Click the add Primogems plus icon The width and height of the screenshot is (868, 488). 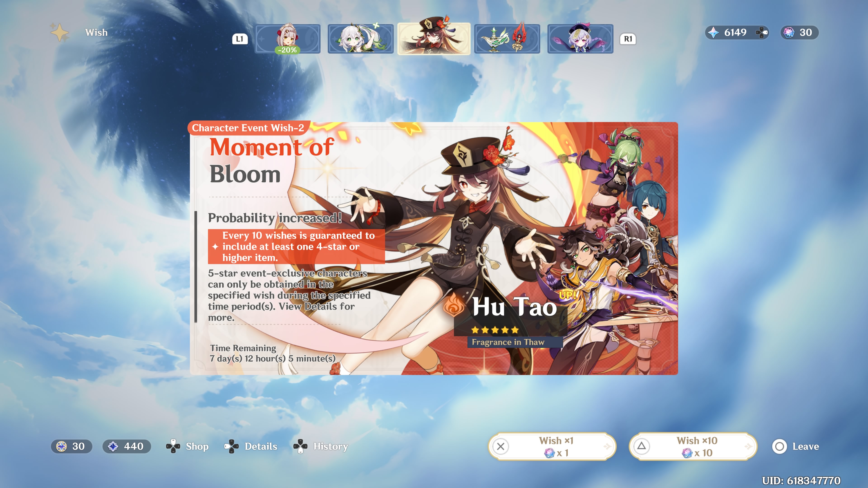pyautogui.click(x=762, y=33)
